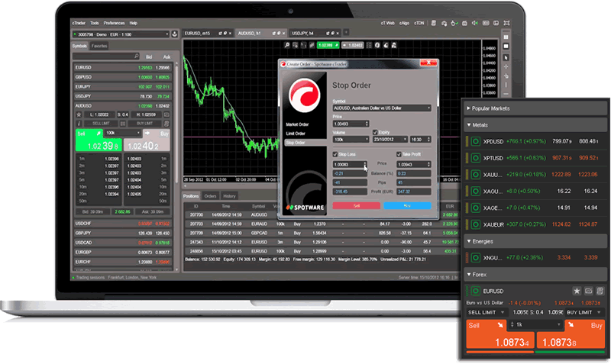The height and width of the screenshot is (364, 611).
Task: Open the cTrader menu
Action: pyautogui.click(x=79, y=23)
